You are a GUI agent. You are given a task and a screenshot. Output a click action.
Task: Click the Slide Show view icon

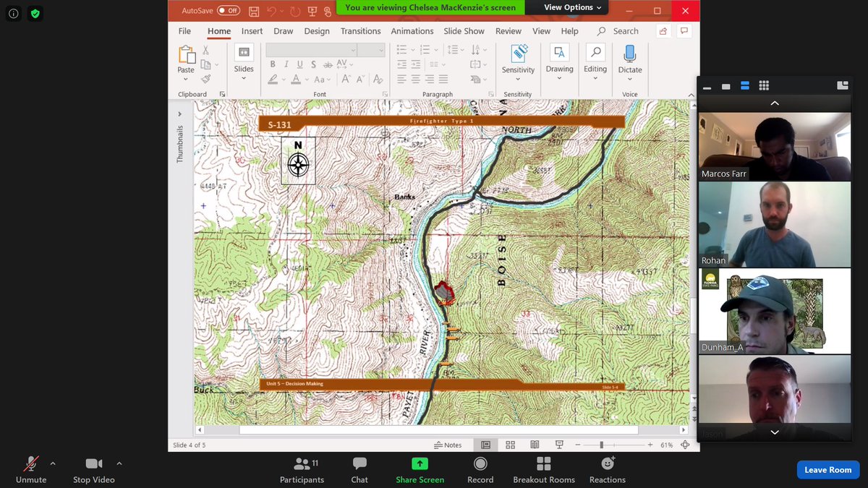point(559,445)
